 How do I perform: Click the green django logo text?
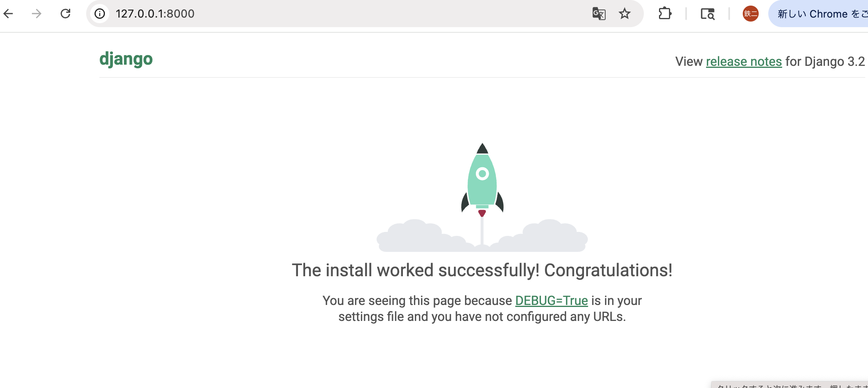(x=126, y=59)
